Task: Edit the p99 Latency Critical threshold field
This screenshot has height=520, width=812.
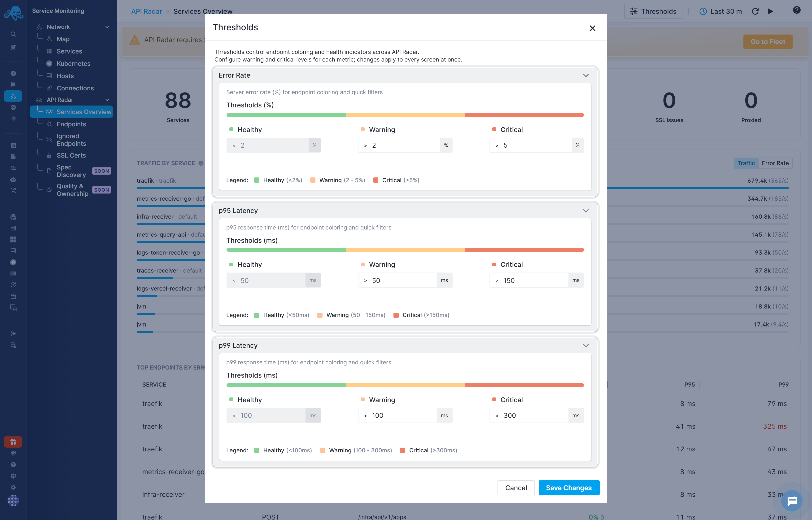Action: tap(537, 415)
